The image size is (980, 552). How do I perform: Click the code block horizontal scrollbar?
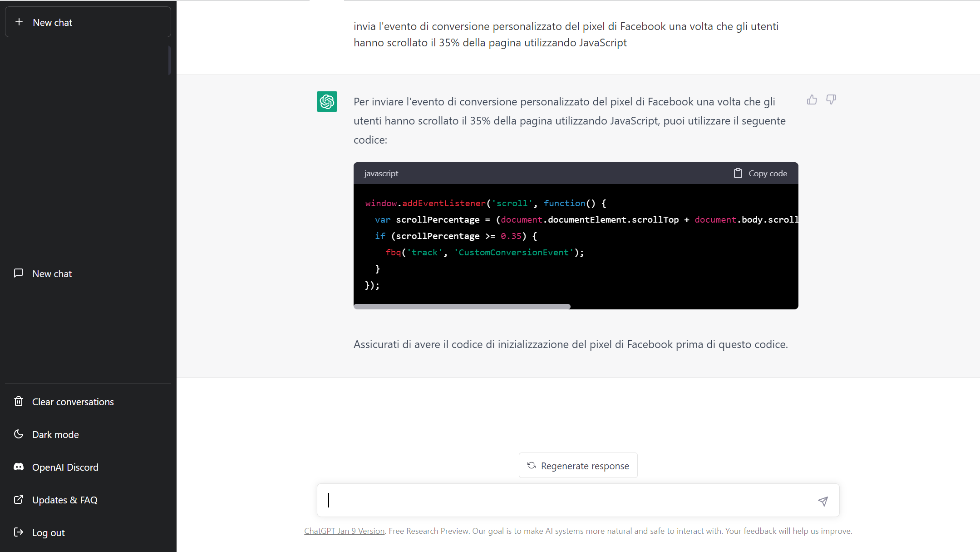click(462, 307)
